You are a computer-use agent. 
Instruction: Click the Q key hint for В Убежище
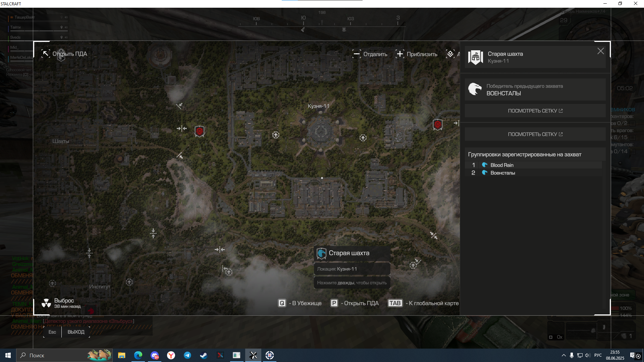(282, 303)
